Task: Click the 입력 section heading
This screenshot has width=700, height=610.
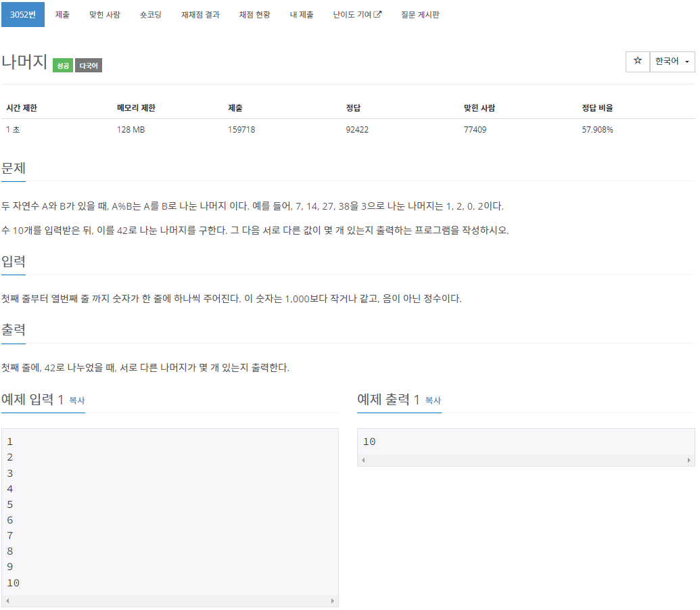Action: click(14, 261)
